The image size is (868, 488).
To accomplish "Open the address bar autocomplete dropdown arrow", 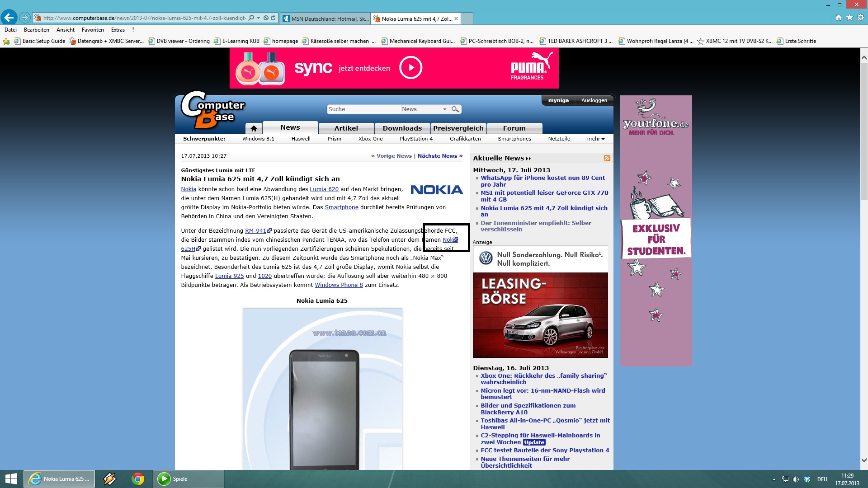I will [258, 18].
